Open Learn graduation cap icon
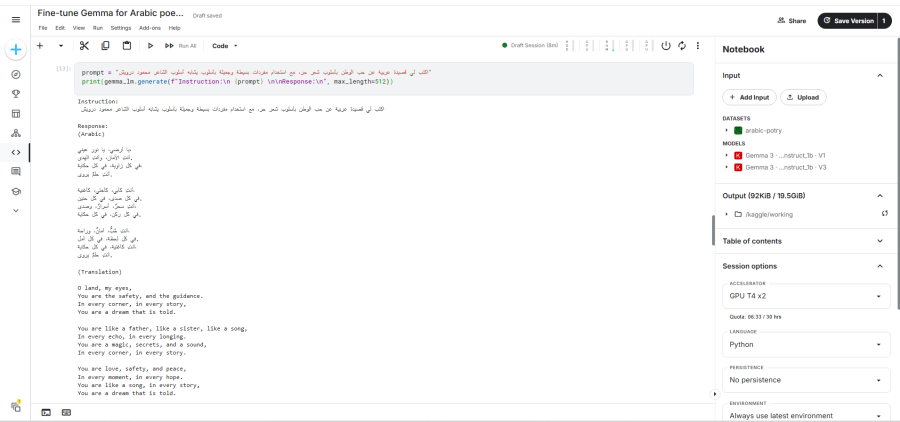This screenshot has height=422, width=900. 15,191
